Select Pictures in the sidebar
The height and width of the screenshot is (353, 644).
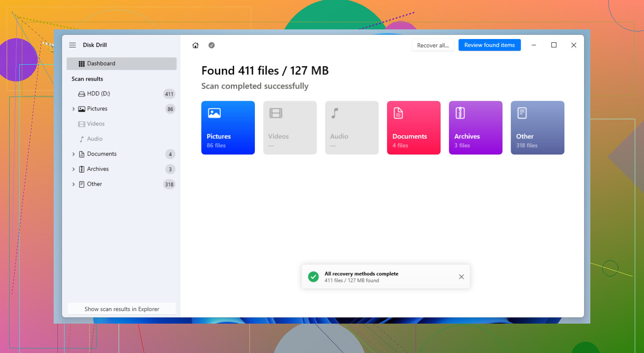pos(122,109)
